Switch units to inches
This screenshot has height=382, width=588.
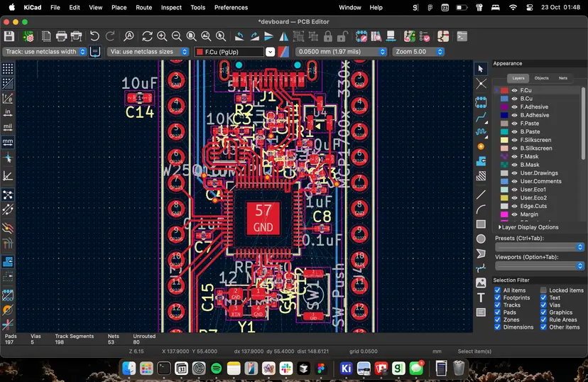coord(8,112)
